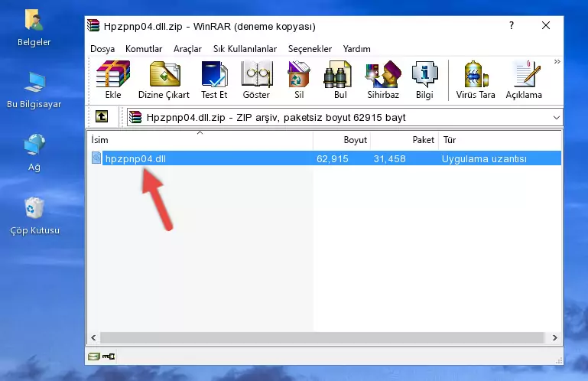Click the hpzpnp04.dll file icon
The height and width of the screenshot is (381, 588).
[x=96, y=158]
